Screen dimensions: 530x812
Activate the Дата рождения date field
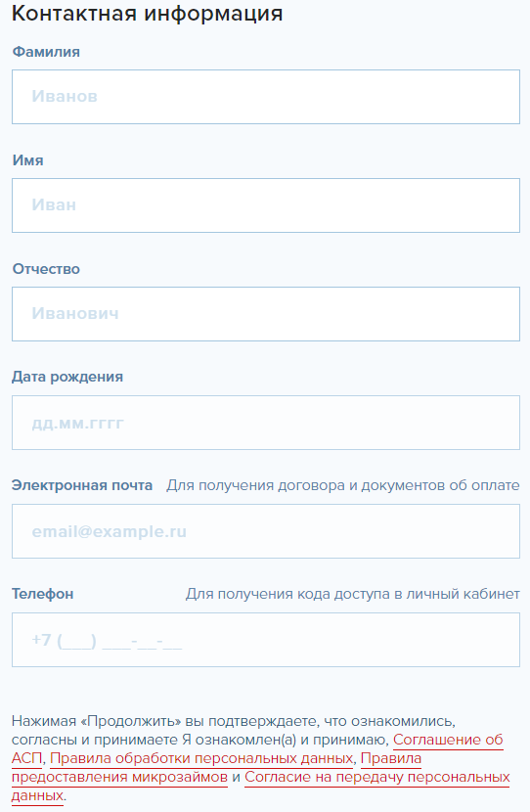[266, 423]
